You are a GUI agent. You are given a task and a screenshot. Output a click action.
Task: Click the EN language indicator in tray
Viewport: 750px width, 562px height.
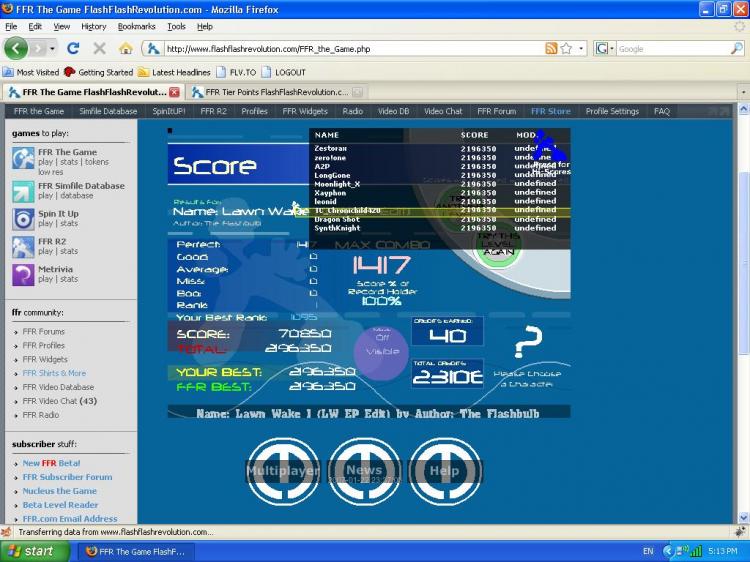point(648,551)
